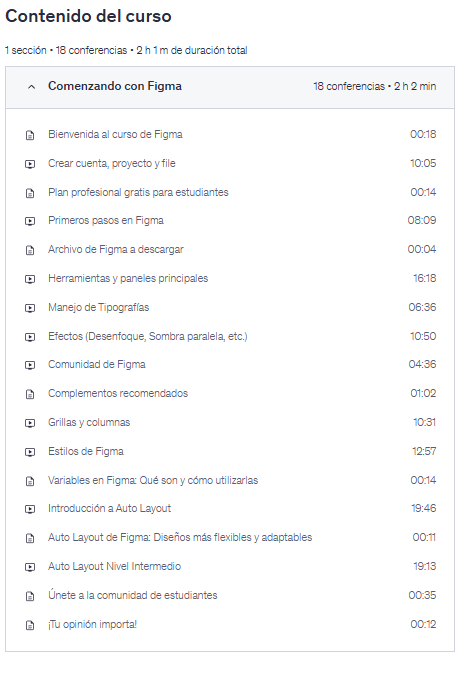Open the Introducción a Auto Layout lecture
Screen dimensions: 476x675
(x=109, y=508)
